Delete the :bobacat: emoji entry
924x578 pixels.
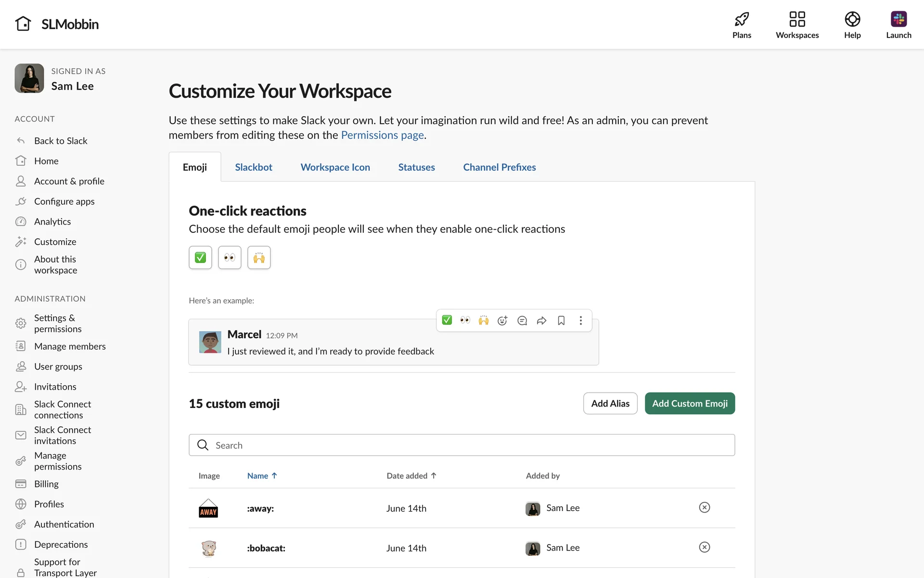[704, 548]
